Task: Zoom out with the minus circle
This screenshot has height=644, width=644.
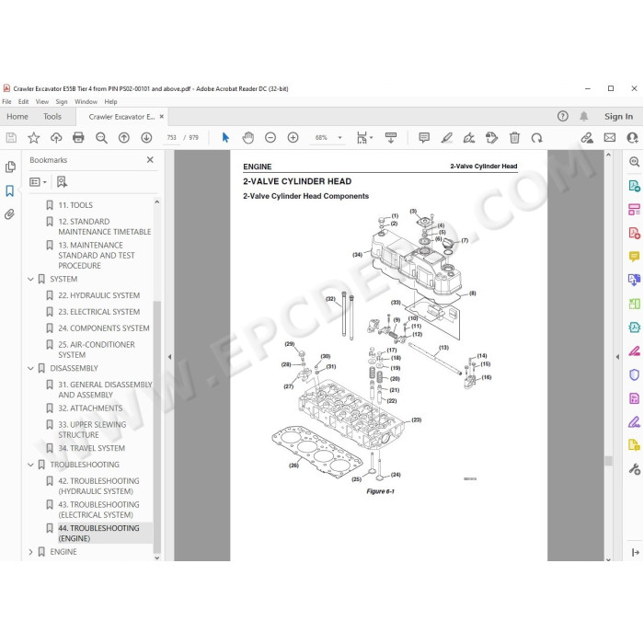Action: pyautogui.click(x=270, y=138)
